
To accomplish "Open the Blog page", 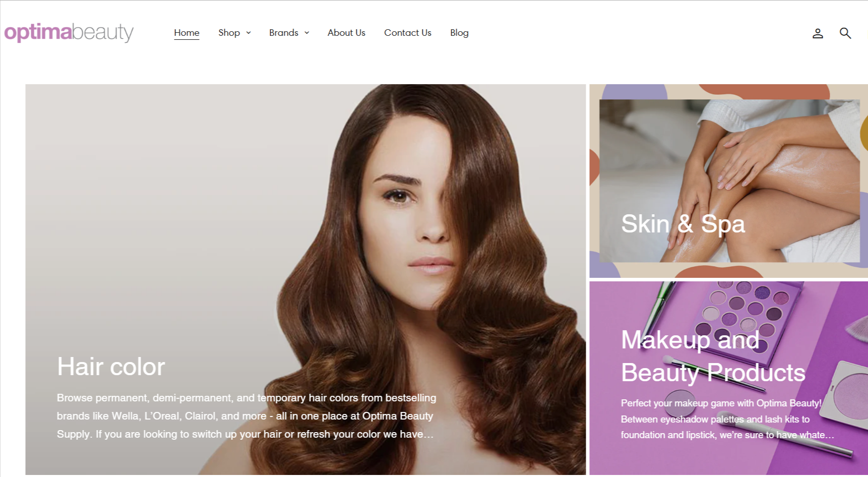I will (459, 33).
